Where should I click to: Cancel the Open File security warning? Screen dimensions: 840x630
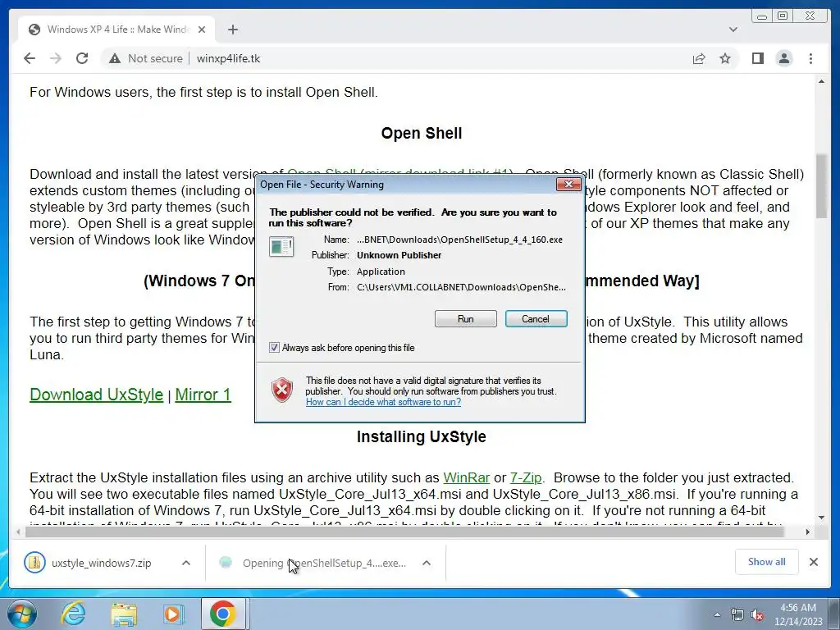point(536,319)
